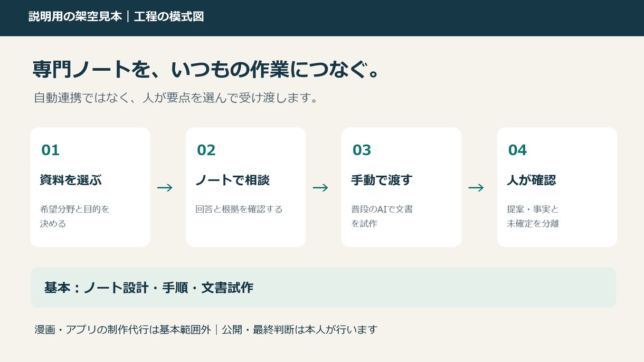This screenshot has height=362, width=644.
Task: Click the subtitle 自動連携ではなく、人が要点を選んで受け渡します。
Action: tap(176, 98)
